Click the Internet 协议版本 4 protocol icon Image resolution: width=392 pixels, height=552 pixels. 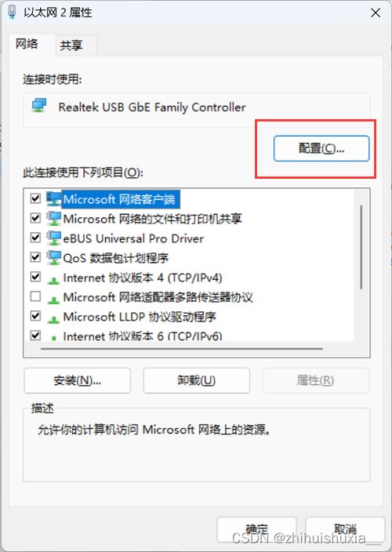53,280
